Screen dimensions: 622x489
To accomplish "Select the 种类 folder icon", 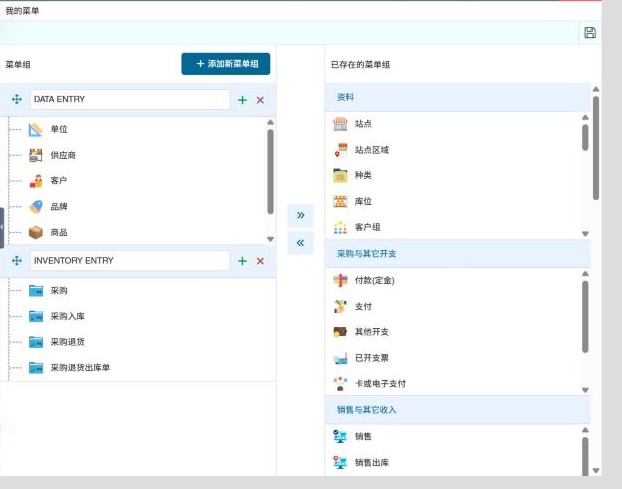I will (340, 175).
